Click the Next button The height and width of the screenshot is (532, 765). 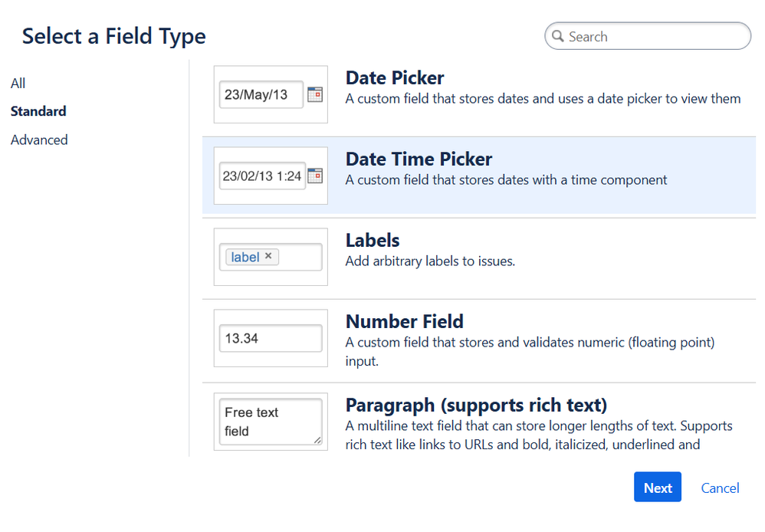[657, 487]
